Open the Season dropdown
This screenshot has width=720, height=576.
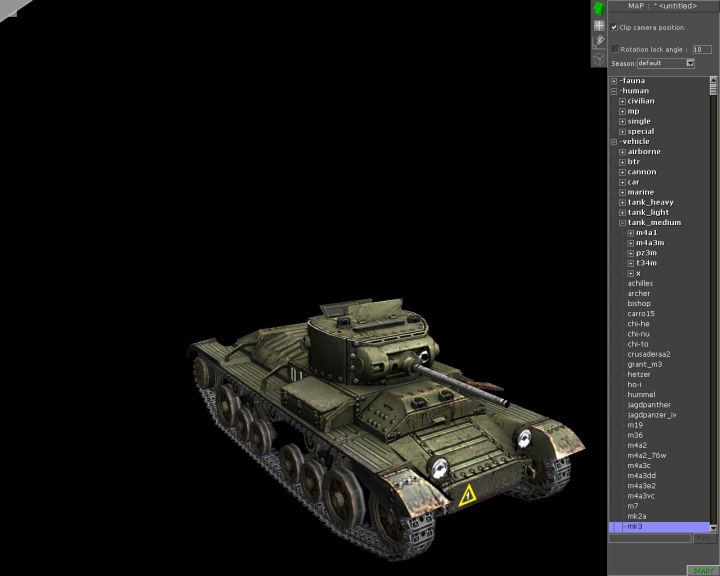coord(690,63)
